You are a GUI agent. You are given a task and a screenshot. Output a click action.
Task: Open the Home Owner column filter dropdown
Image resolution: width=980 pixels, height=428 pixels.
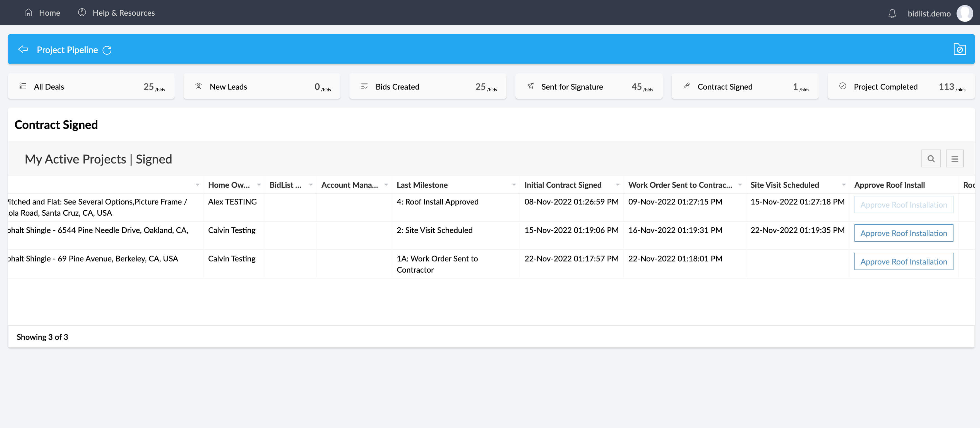259,185
